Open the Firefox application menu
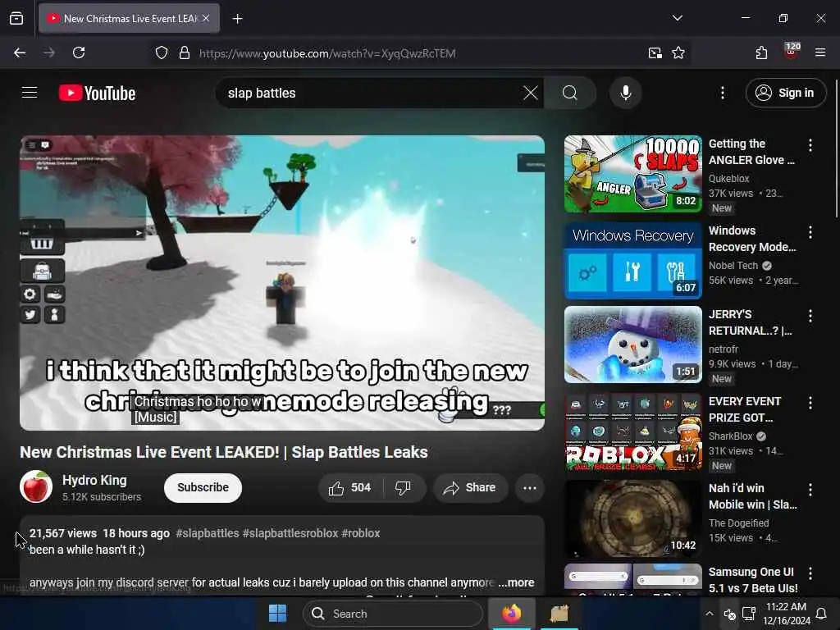Image resolution: width=840 pixels, height=630 pixels. pos(820,53)
